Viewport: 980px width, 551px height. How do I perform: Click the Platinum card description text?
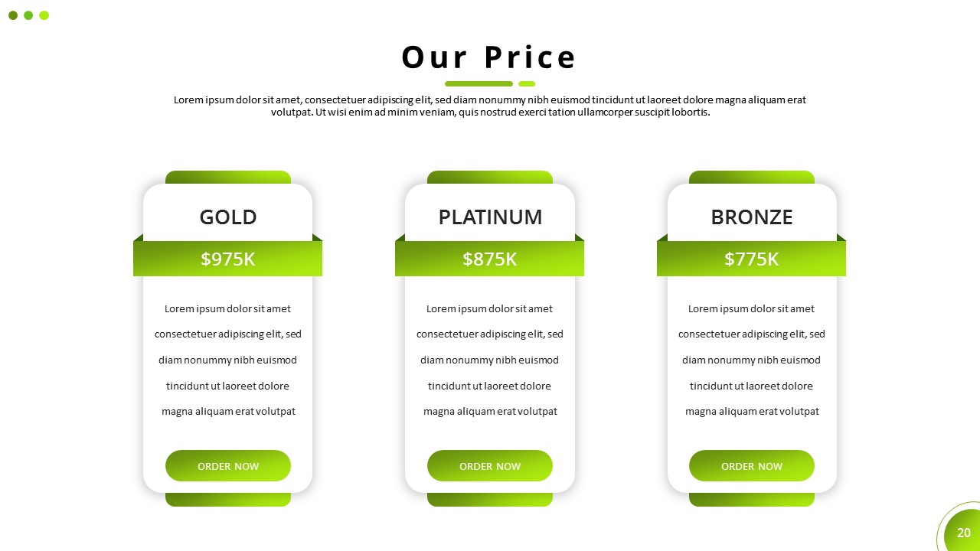(x=490, y=360)
